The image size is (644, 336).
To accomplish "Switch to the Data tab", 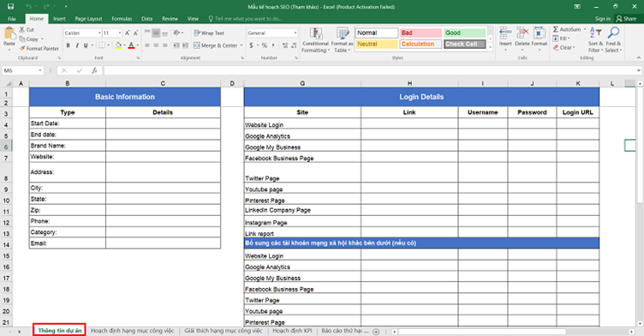I will [147, 19].
